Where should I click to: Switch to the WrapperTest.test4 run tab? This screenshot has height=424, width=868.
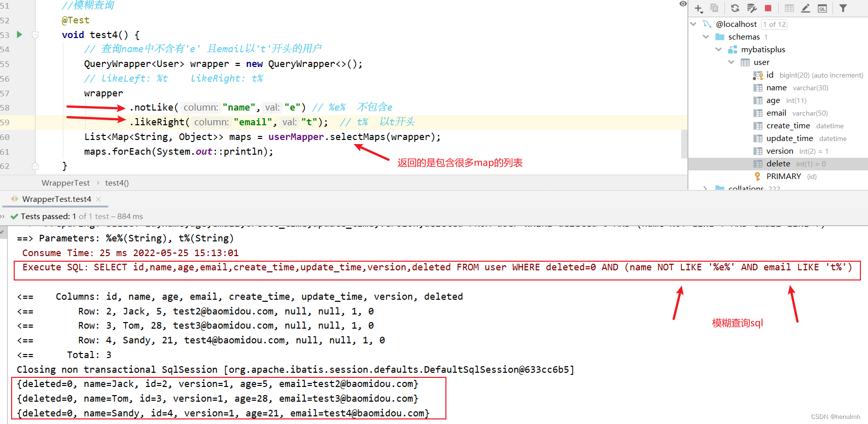tap(56, 199)
